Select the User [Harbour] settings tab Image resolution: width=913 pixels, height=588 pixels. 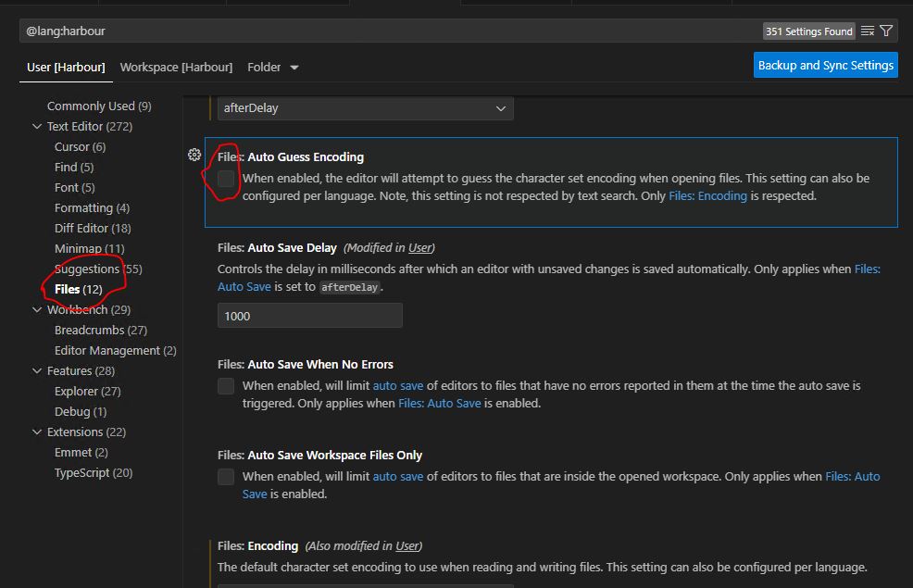coord(66,68)
